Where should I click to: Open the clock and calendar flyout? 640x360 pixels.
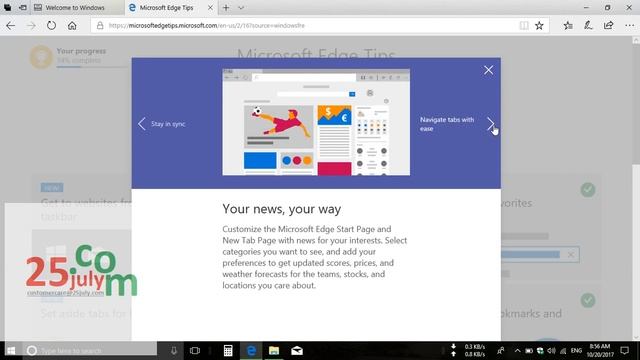[x=600, y=351]
